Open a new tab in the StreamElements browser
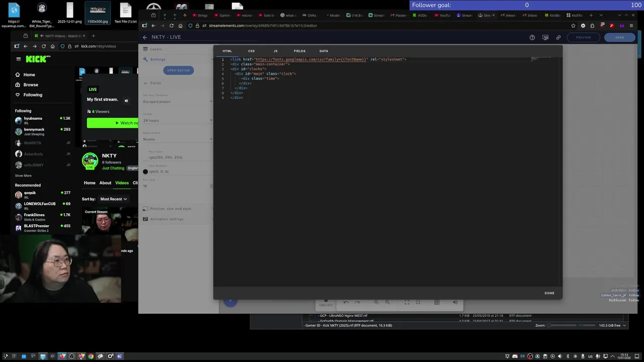Screen dimensions: 644x362 591,15
